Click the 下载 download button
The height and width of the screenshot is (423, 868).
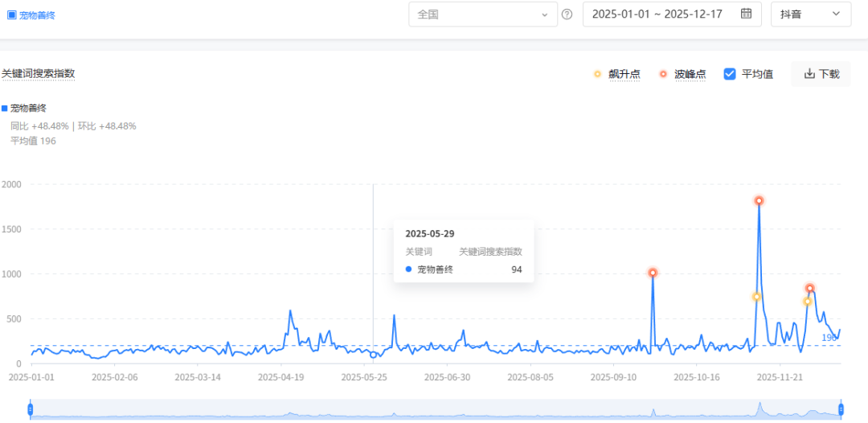tap(821, 74)
